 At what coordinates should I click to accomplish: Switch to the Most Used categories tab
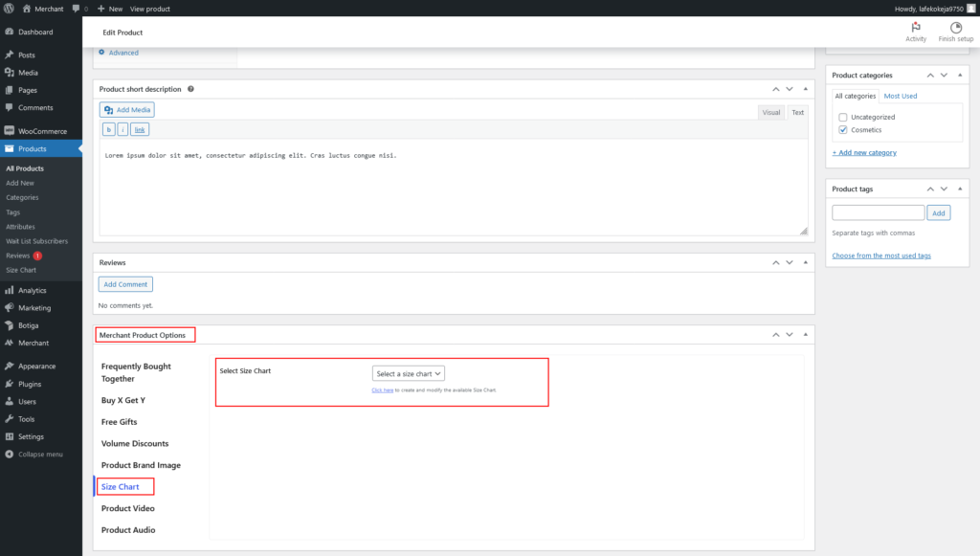(x=901, y=95)
